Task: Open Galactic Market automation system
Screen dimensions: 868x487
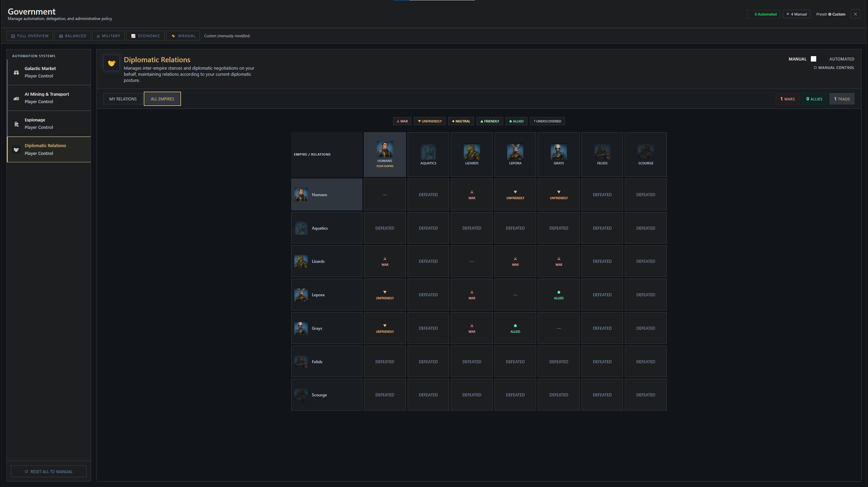Action: point(49,72)
